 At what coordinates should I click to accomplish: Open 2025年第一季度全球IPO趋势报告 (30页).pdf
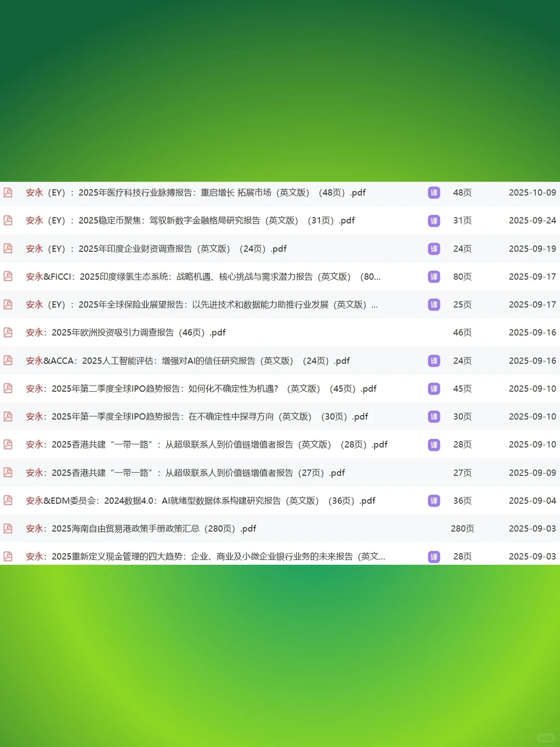click(197, 417)
